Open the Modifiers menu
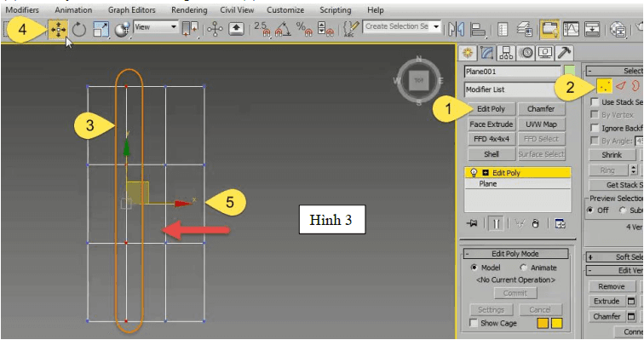The image size is (644, 340). (x=23, y=10)
